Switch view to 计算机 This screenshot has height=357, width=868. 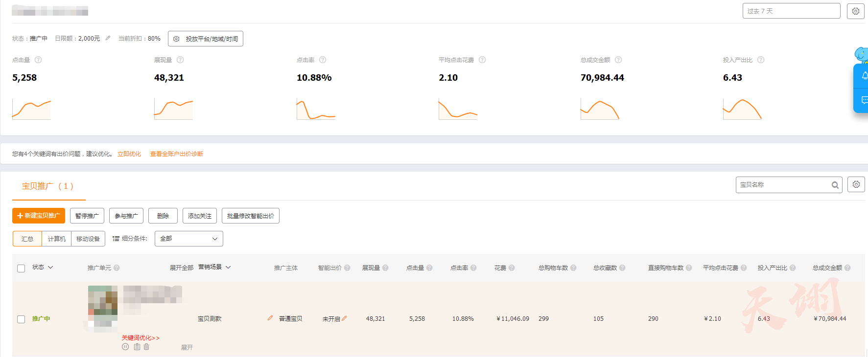(x=57, y=239)
